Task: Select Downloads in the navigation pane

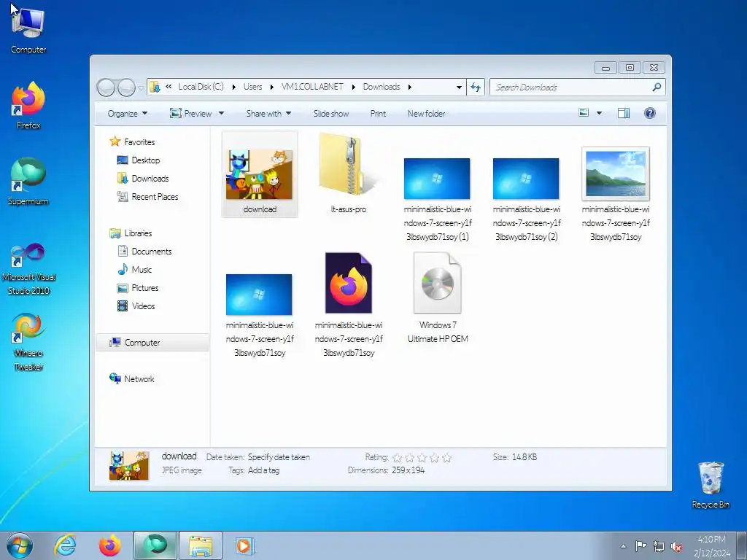Action: point(143,179)
